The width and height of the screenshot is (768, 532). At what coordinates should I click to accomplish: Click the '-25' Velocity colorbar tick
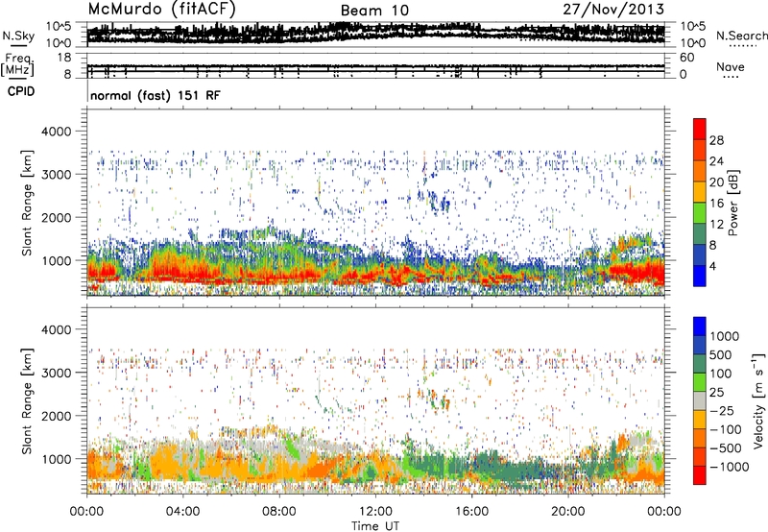pyautogui.click(x=722, y=410)
